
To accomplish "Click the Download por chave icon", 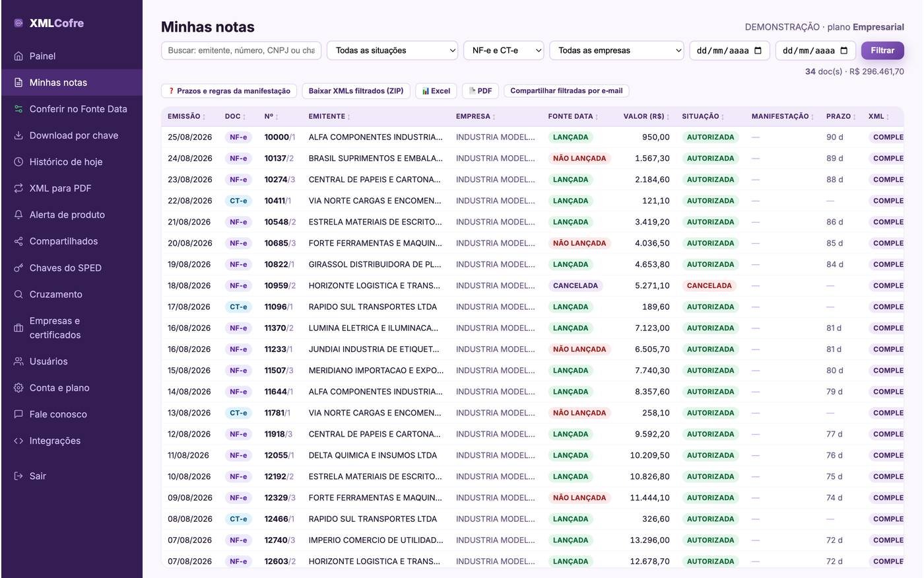I will [x=18, y=135].
